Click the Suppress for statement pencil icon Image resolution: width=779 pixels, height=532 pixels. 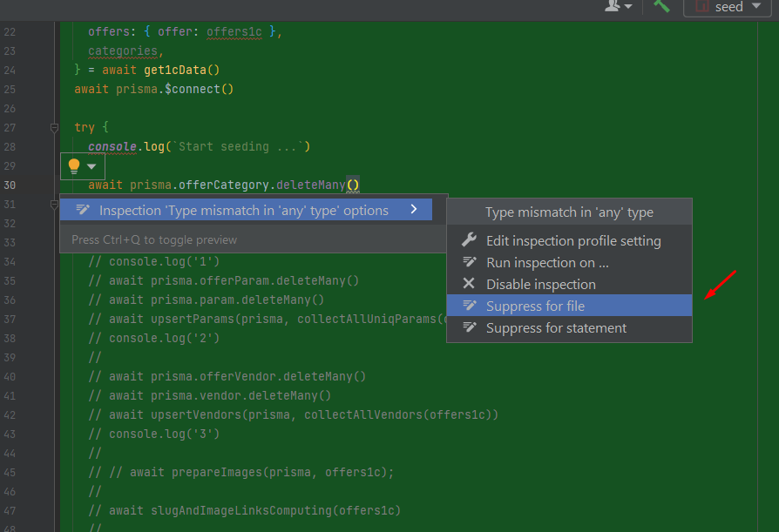470,327
